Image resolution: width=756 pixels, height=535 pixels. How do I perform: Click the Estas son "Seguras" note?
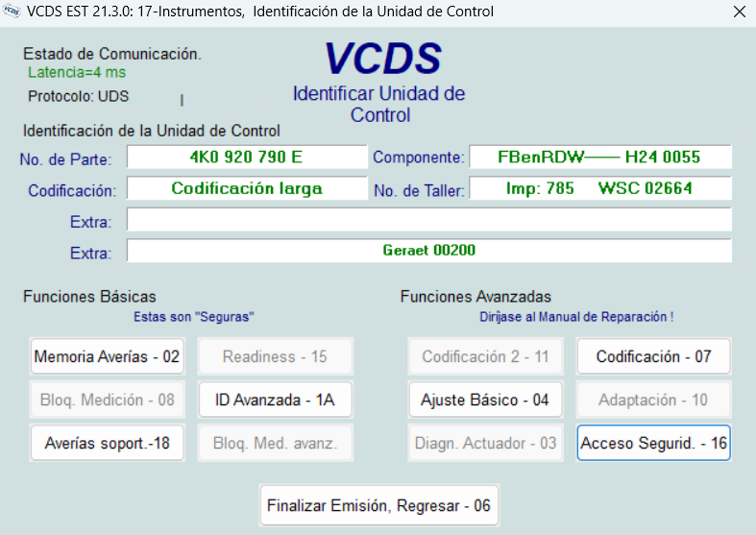tap(194, 317)
